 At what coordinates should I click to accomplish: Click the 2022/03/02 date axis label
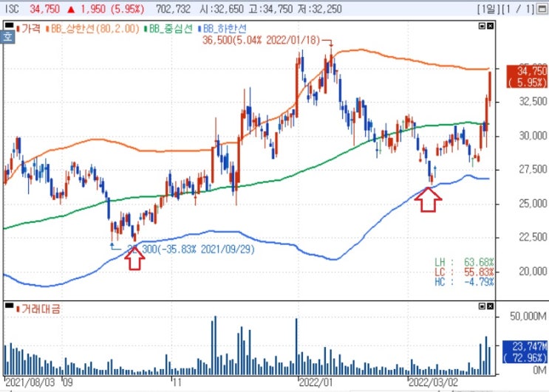click(434, 382)
